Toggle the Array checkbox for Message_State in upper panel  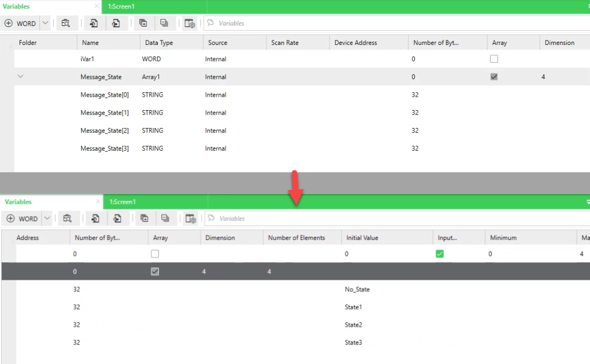click(494, 77)
